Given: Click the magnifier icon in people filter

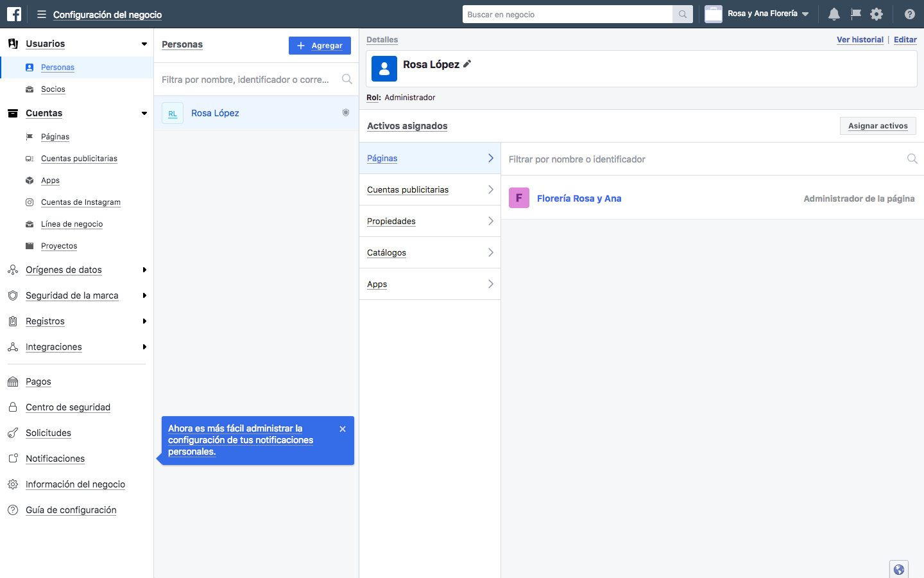Looking at the screenshot, I should tap(347, 79).
